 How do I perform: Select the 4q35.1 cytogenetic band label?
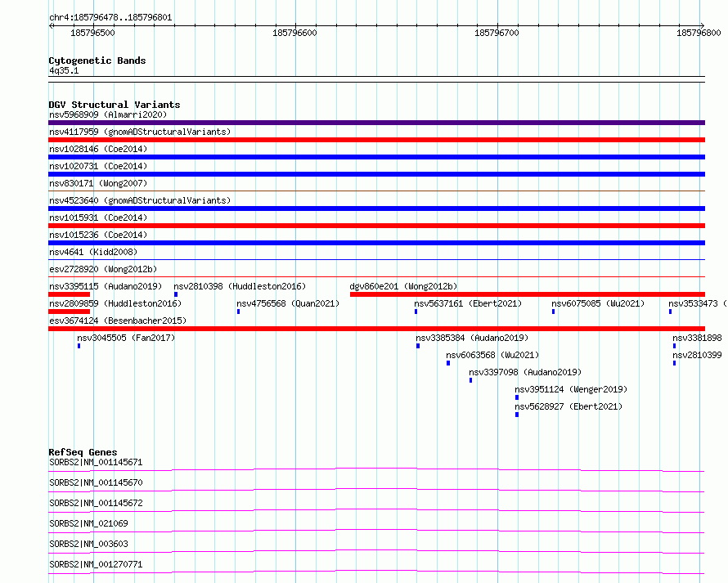(64, 70)
